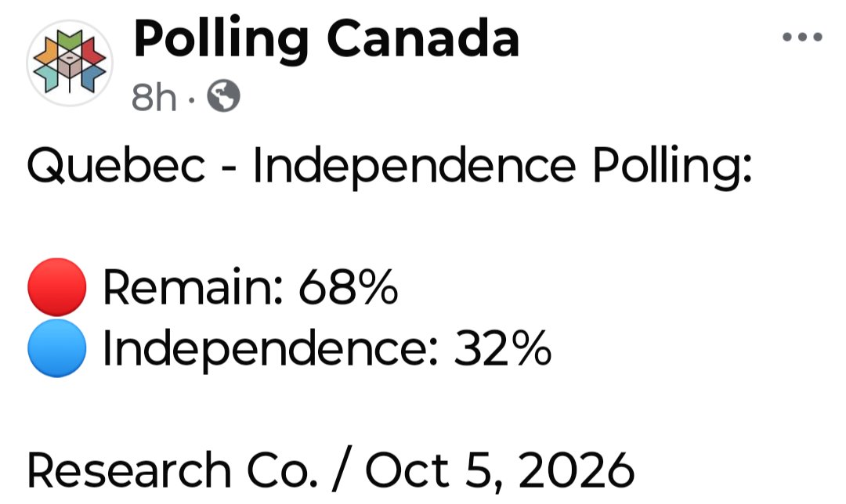846x504 pixels.
Task: Click the Remain label in results
Action: 192,286
